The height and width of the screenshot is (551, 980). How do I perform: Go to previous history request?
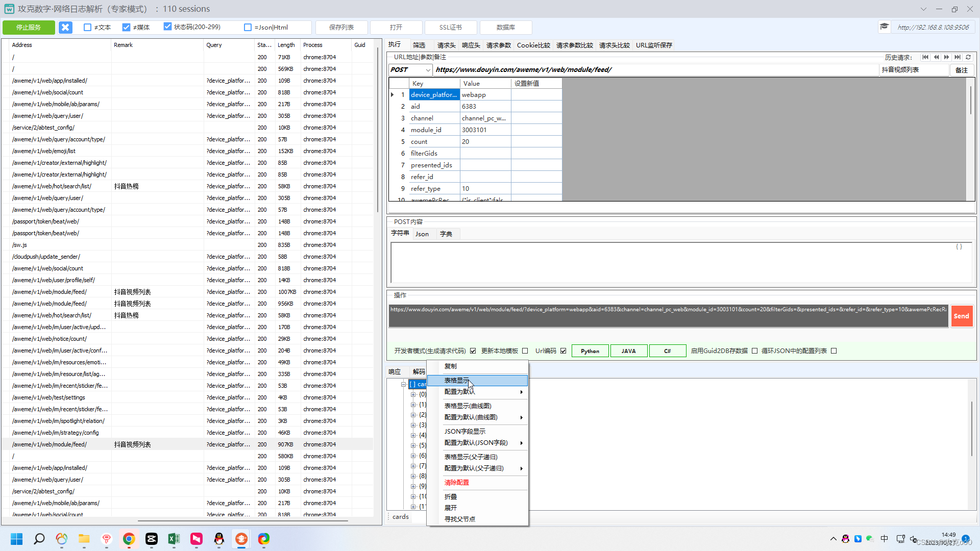[x=936, y=57]
